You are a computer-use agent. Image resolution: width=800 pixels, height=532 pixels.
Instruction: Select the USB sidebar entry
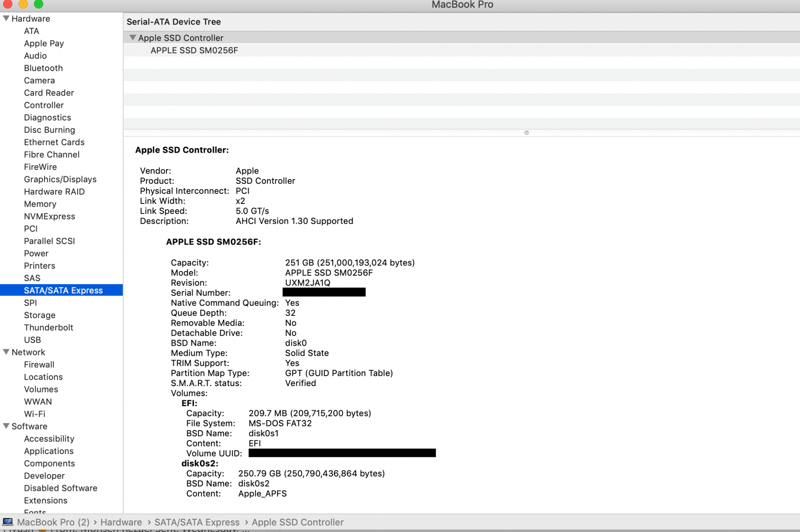point(32,340)
